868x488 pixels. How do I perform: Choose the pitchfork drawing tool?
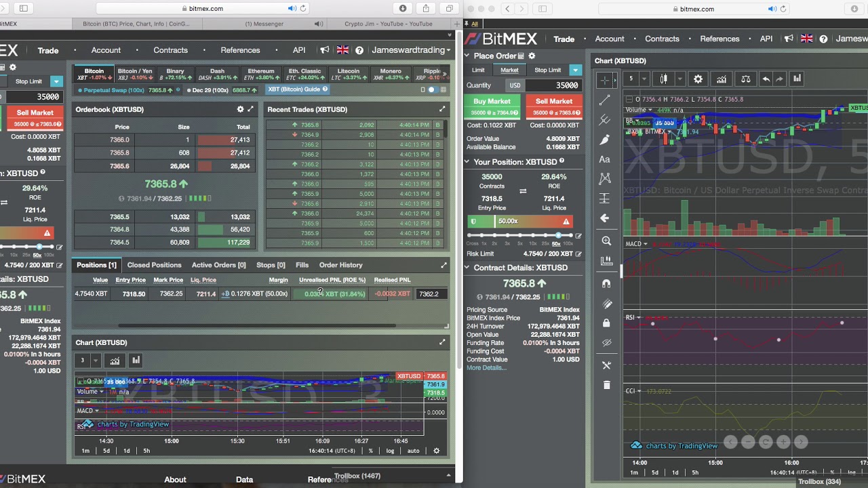click(x=606, y=119)
